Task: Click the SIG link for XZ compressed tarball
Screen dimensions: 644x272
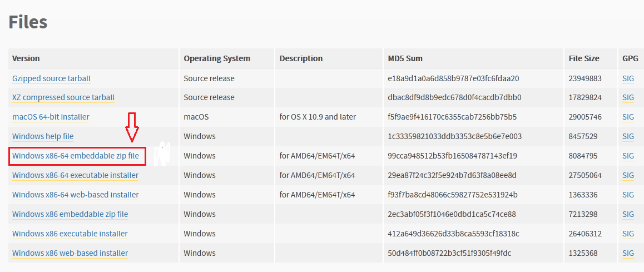Action: point(628,97)
